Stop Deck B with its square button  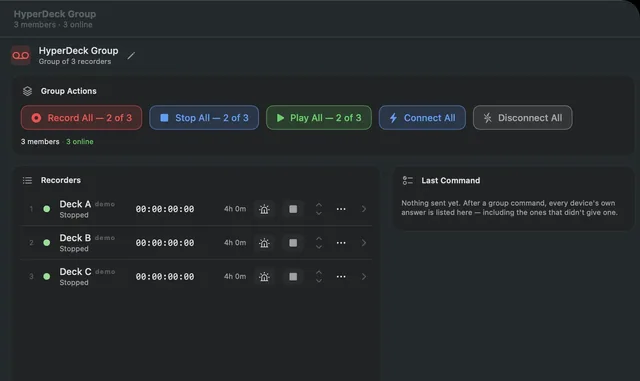(x=293, y=243)
